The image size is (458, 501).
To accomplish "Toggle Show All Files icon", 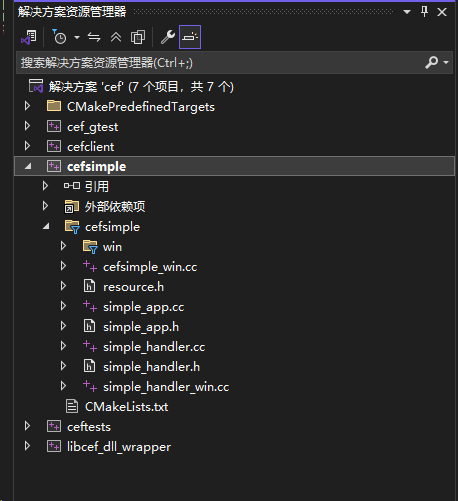I will tap(138, 37).
